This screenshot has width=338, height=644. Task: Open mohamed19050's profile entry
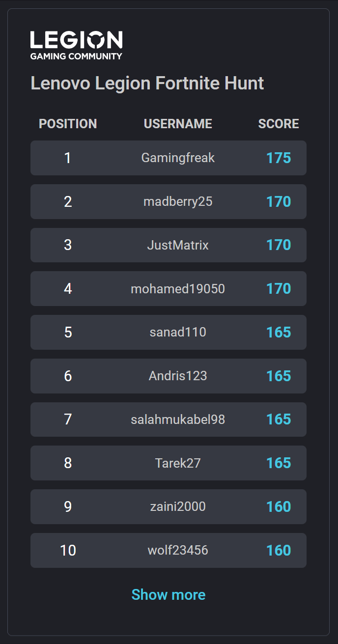pyautogui.click(x=178, y=289)
